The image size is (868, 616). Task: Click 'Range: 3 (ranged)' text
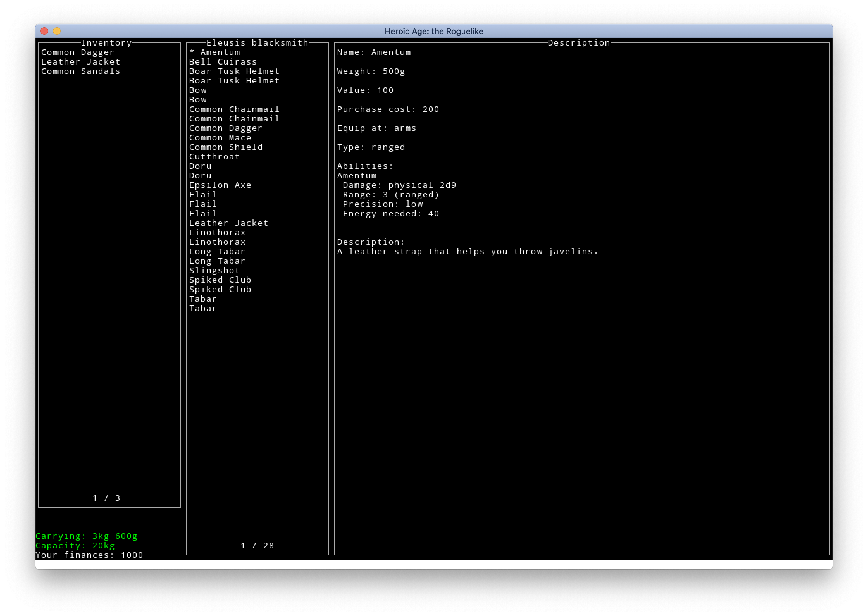click(391, 194)
